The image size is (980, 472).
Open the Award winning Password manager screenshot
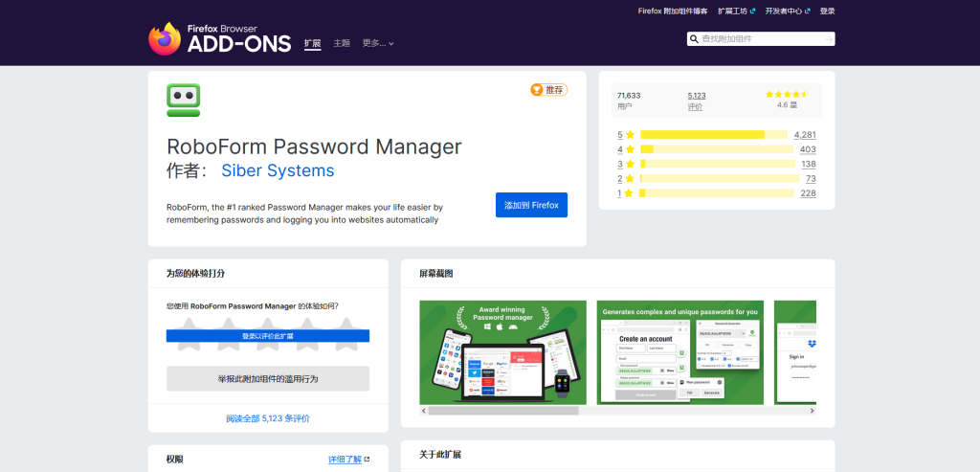click(502, 352)
